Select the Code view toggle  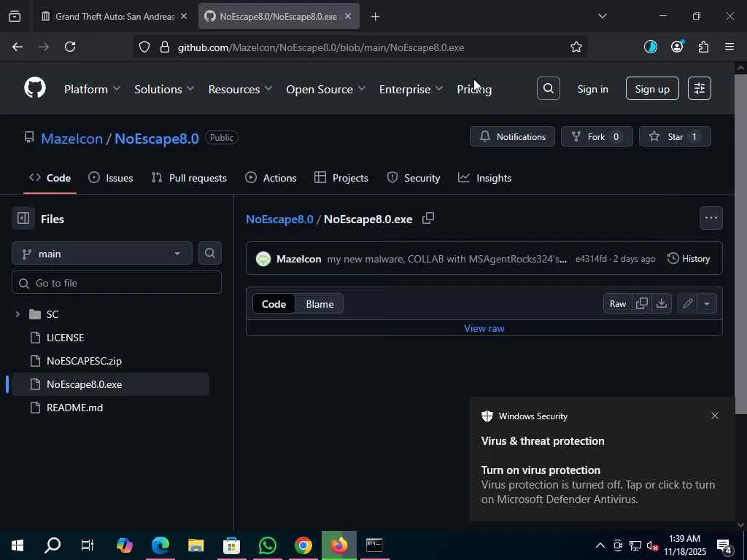pyautogui.click(x=274, y=304)
